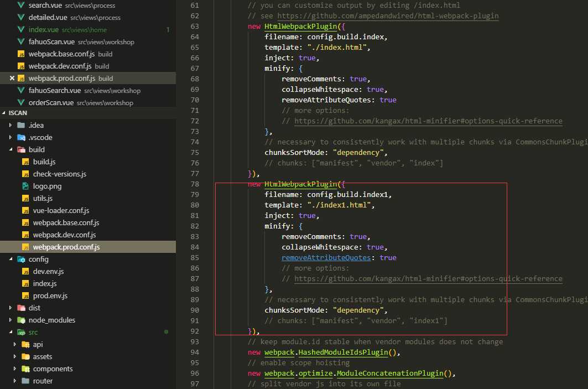This screenshot has height=389, width=588.
Task: Click Vue icon of fahuoSearch.vue
Action: point(21,90)
